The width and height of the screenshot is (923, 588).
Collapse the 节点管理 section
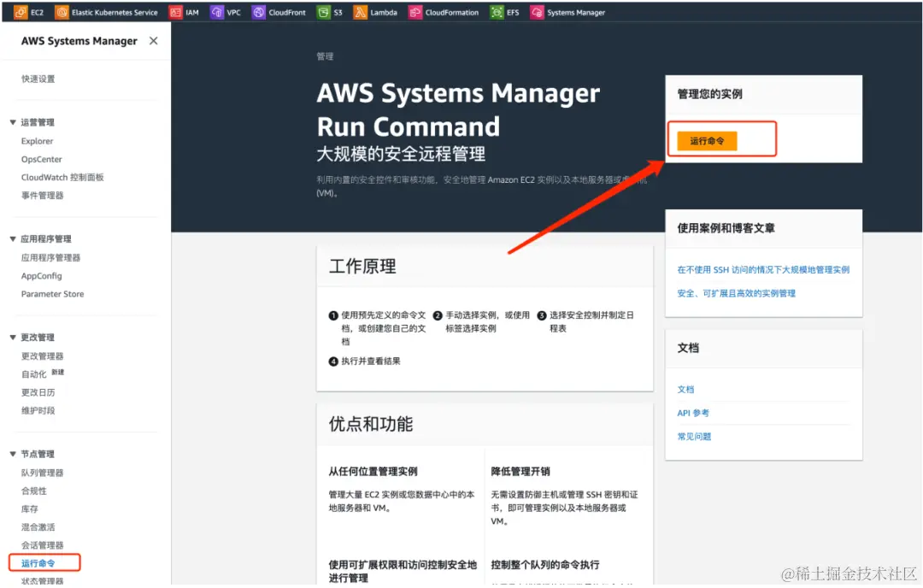[13, 454]
